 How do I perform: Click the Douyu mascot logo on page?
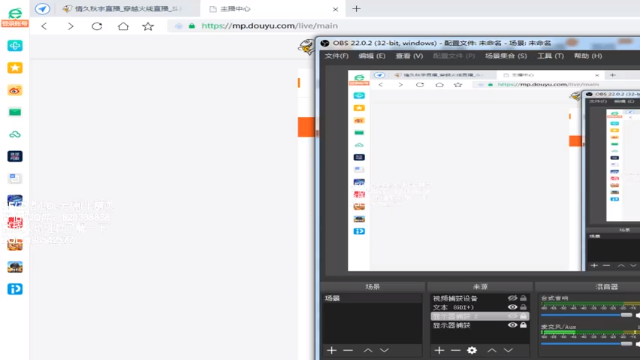coord(306,47)
